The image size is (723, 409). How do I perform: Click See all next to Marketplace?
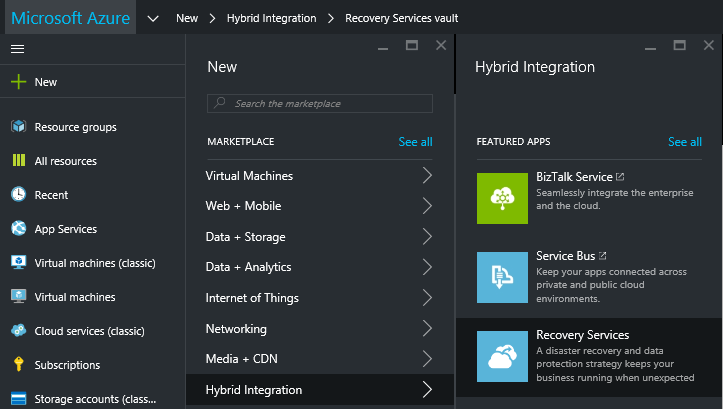click(x=415, y=142)
